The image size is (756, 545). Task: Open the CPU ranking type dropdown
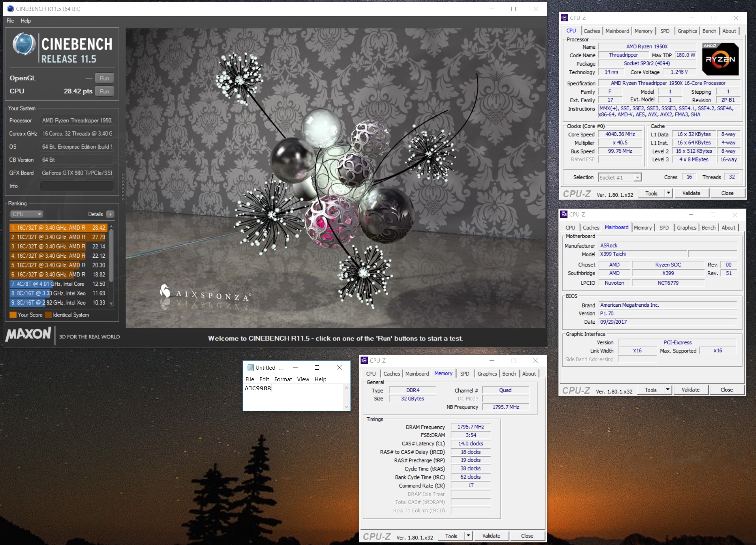coord(26,214)
